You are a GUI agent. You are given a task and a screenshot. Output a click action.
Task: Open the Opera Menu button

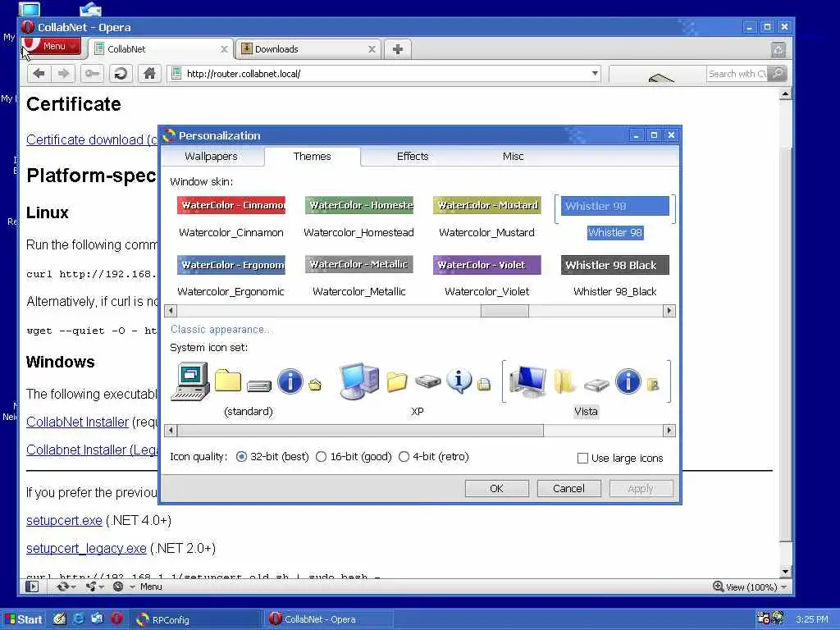pos(52,46)
